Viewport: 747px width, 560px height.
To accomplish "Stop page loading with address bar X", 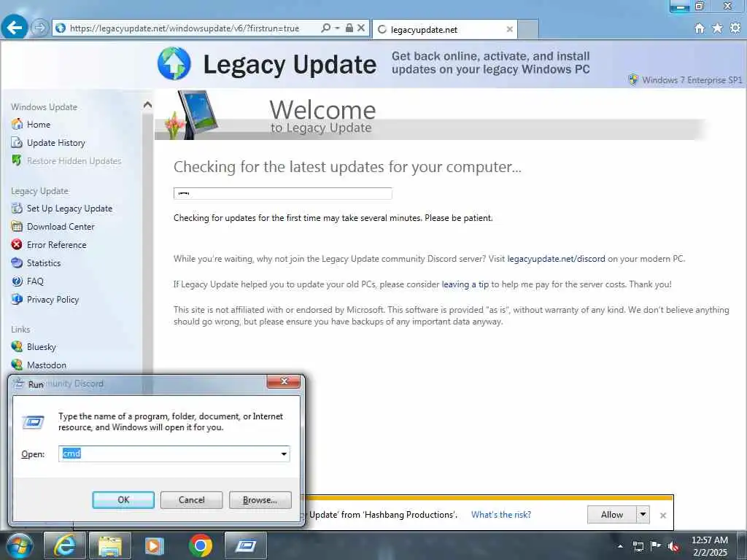I will [x=361, y=28].
